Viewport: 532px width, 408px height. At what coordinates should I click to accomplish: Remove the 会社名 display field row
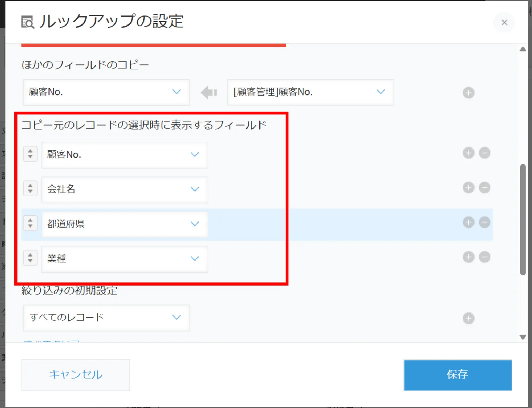(484, 188)
